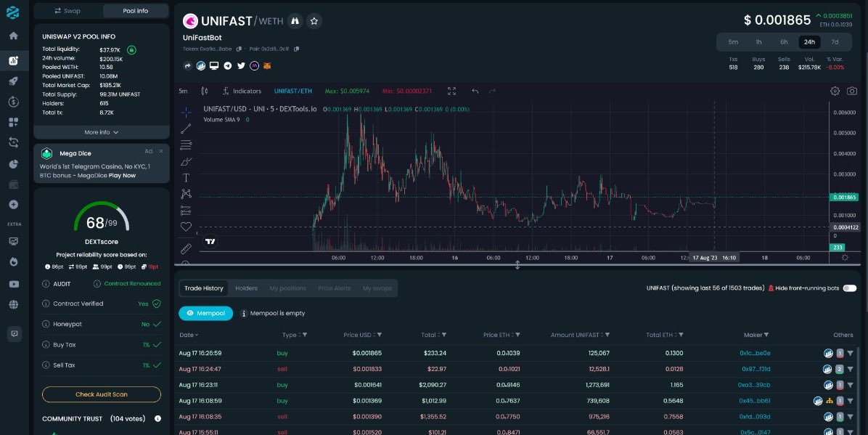Expand More info in pool panel

tap(102, 132)
